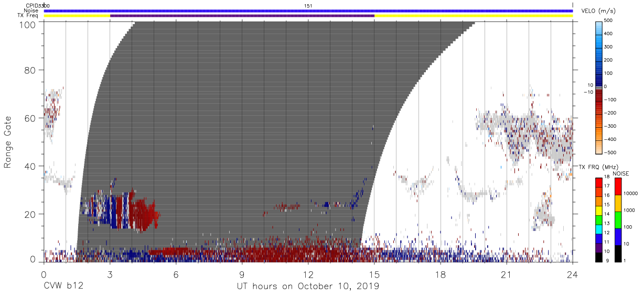
Task: Click the '151' CPID value at top
Action: pos(308,5)
